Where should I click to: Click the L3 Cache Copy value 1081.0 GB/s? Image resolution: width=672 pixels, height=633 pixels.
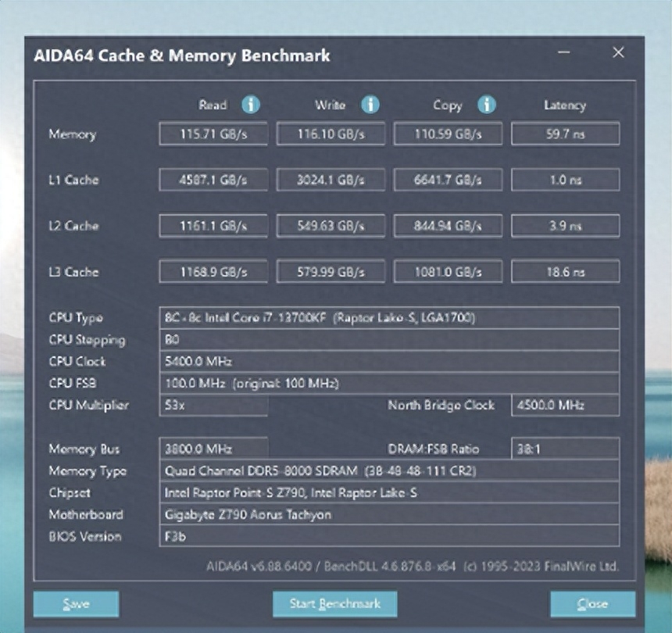point(448,272)
